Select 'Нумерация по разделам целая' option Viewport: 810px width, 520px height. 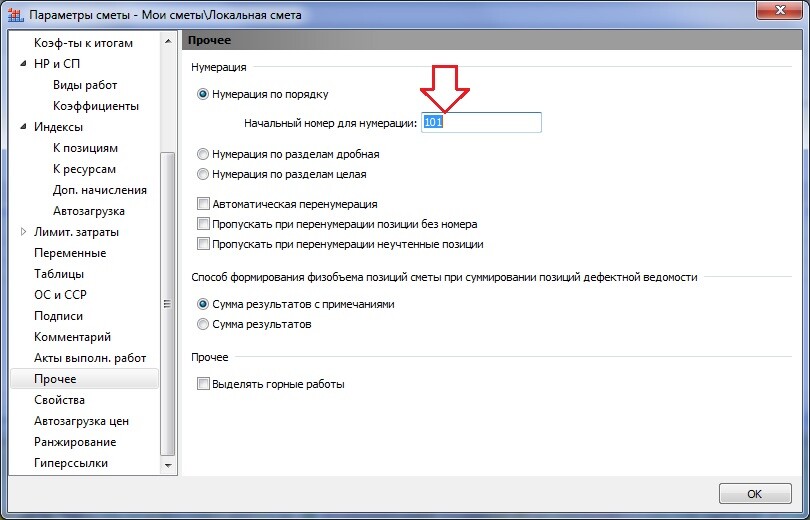click(202, 175)
